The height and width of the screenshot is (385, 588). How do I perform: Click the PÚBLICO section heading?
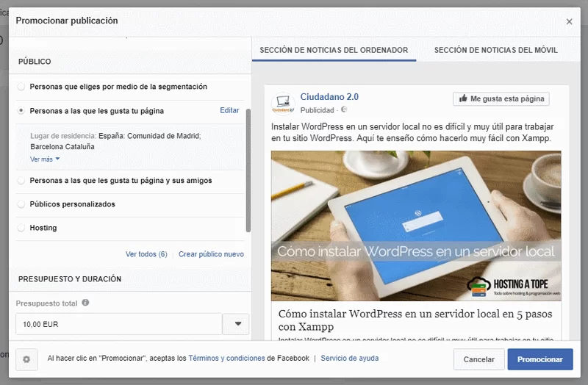click(35, 62)
